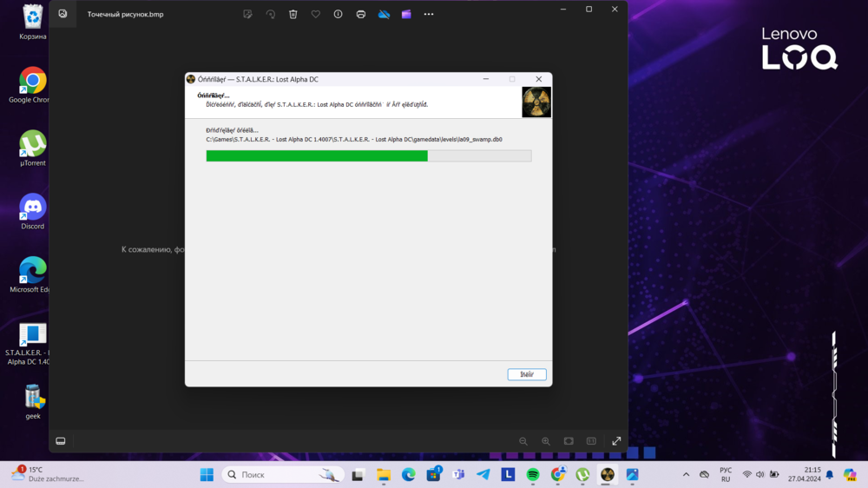Click the rotate image icon

point(271,14)
